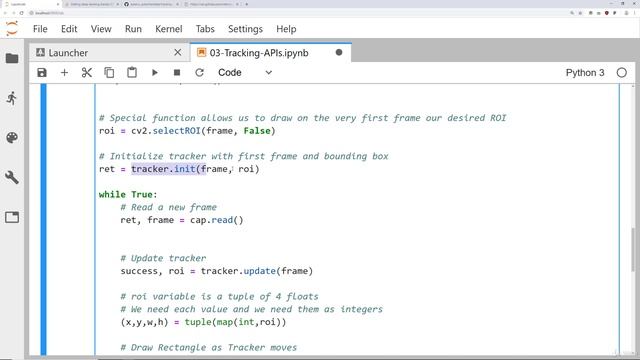Open the wrench tools sidebar icon
This screenshot has height=360, width=640.
12,177
